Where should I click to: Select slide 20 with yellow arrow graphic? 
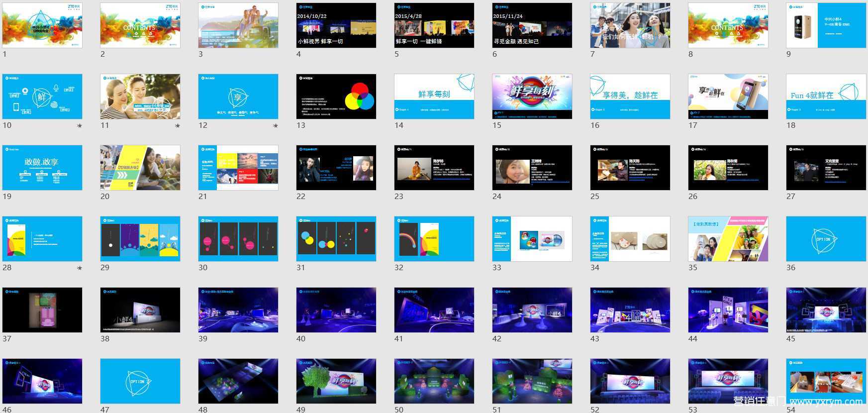(x=140, y=168)
